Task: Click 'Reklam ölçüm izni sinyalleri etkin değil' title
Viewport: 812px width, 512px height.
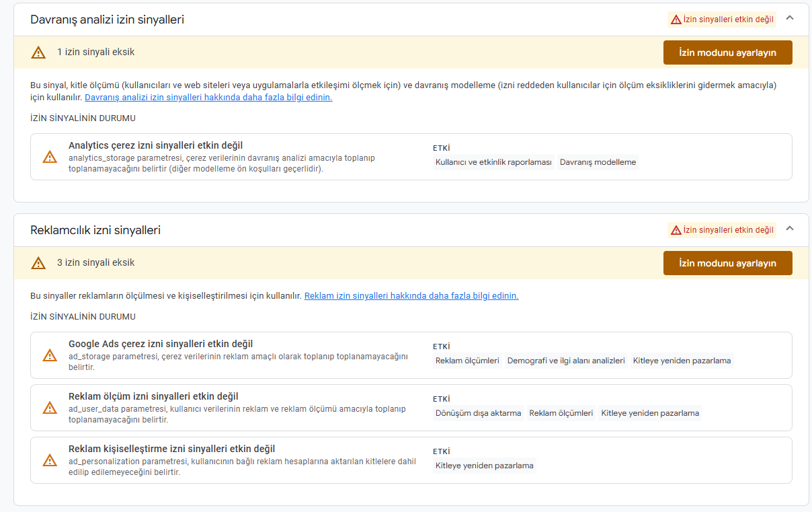Action: 153,396
